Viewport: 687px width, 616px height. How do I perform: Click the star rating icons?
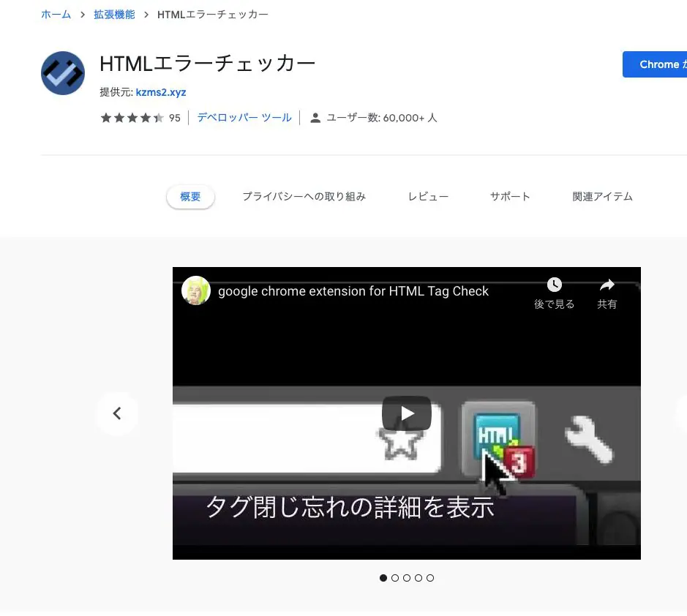132,118
